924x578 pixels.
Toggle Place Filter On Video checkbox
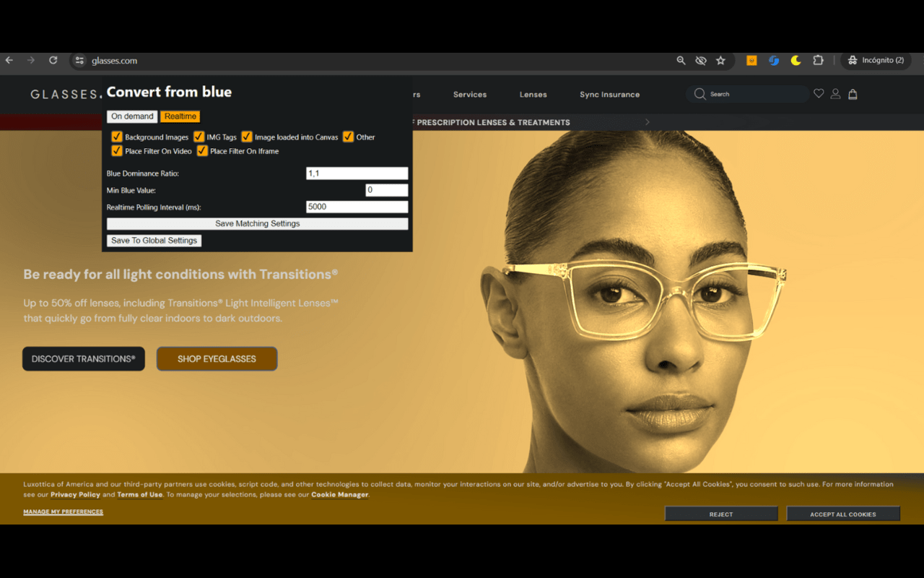tap(117, 151)
